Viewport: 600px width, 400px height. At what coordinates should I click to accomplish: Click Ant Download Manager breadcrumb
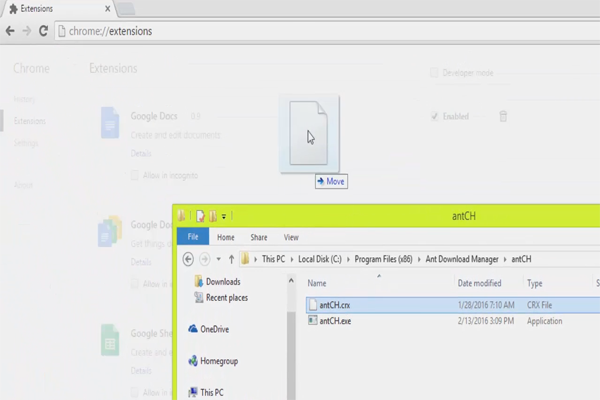click(462, 259)
